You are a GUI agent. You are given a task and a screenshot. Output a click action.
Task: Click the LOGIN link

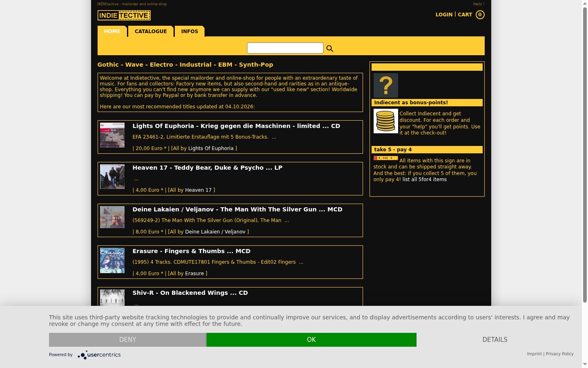[x=444, y=15]
